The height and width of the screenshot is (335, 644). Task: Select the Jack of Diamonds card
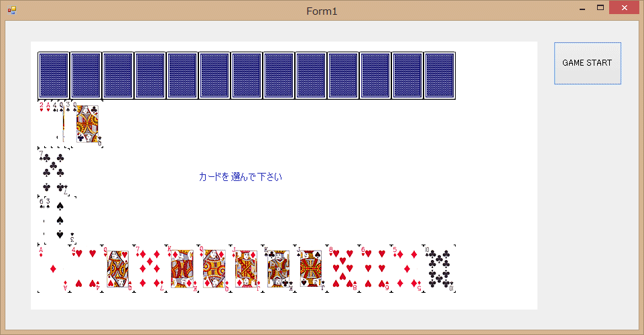246,269
